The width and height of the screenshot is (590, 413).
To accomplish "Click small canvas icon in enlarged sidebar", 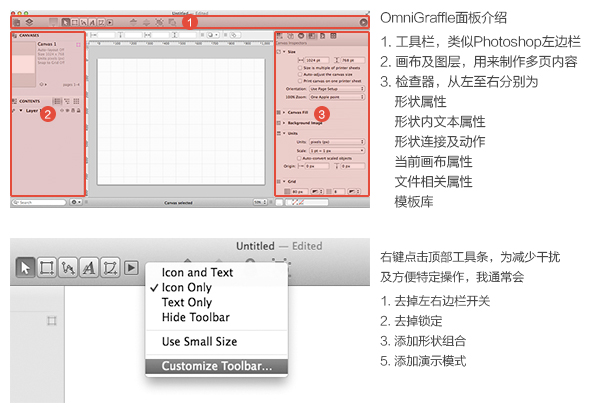I will (x=52, y=321).
